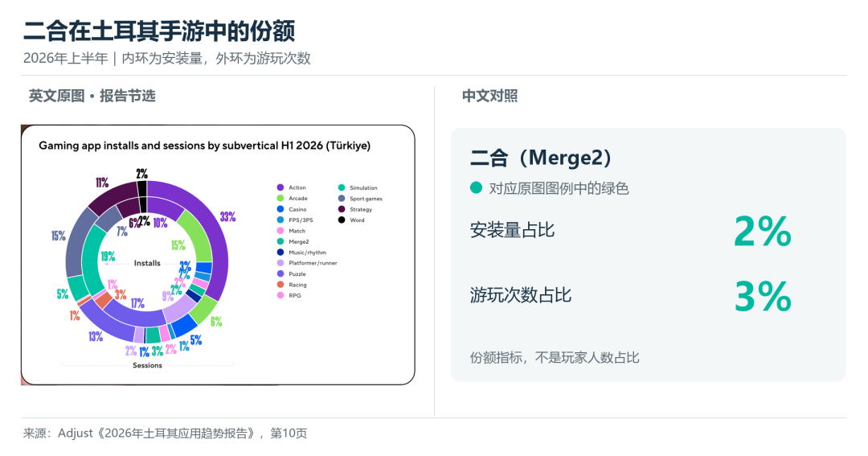Viewport: 868px width, 456px height.
Task: Click the heading 英文原图·报告节选
Action: tap(92, 96)
